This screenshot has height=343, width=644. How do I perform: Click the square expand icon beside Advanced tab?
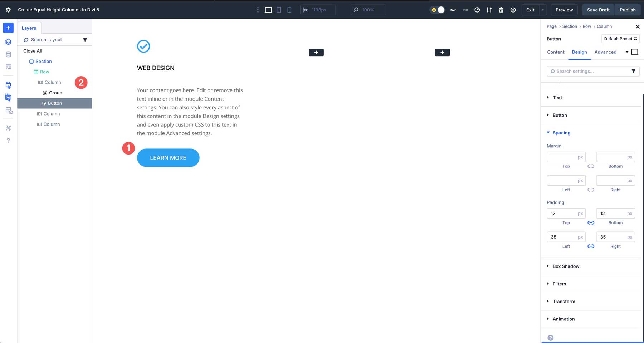[635, 52]
